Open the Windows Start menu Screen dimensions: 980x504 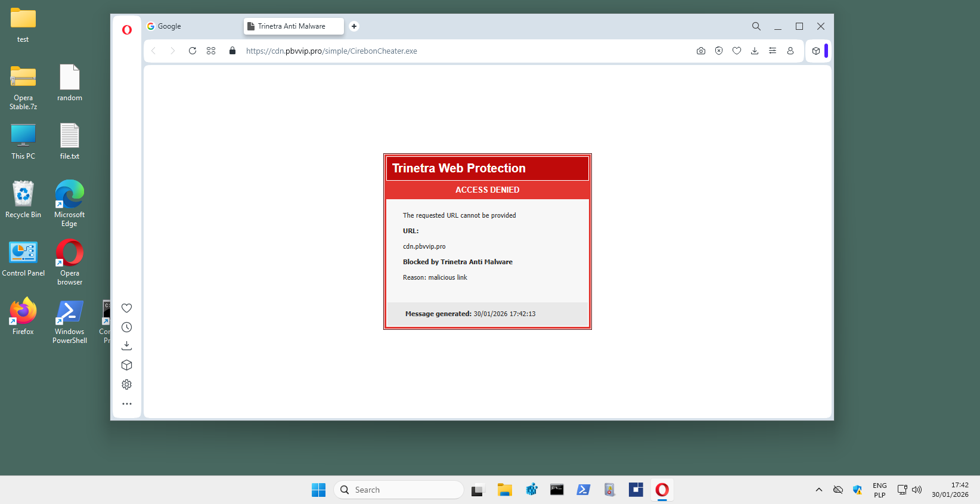(x=319, y=490)
